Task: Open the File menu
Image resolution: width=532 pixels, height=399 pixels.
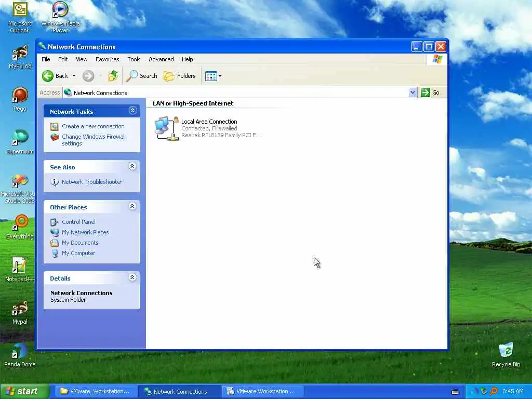Action: pos(46,59)
